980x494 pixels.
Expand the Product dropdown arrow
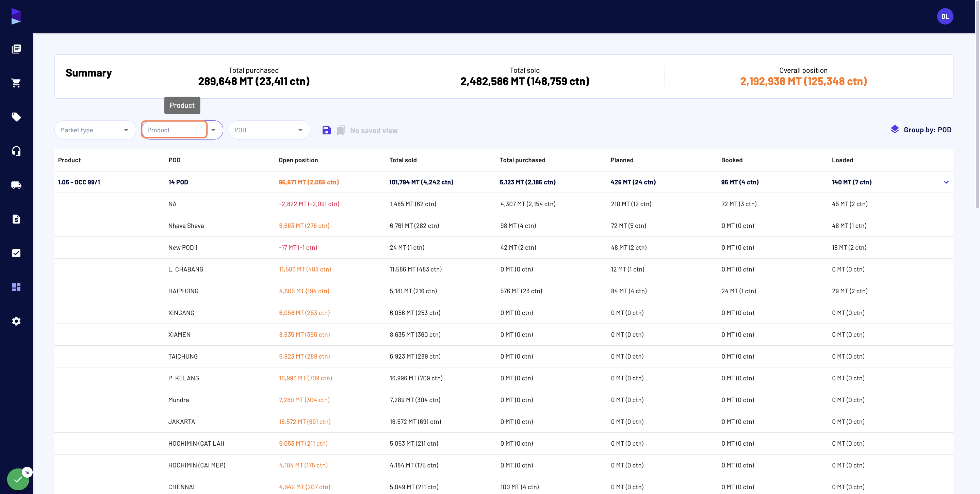213,130
